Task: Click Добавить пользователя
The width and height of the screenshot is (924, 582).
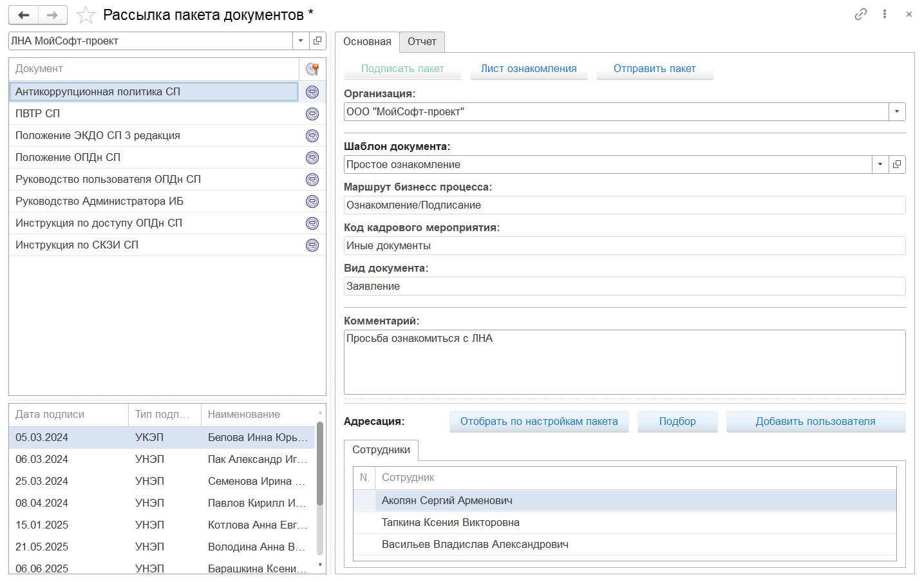Action: pos(816,422)
